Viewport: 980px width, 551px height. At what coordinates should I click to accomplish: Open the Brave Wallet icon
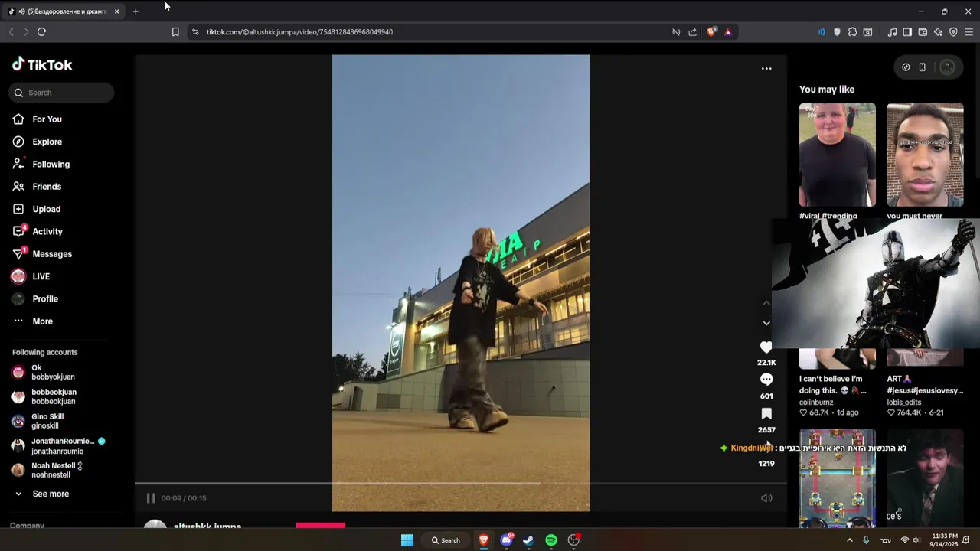click(x=923, y=32)
